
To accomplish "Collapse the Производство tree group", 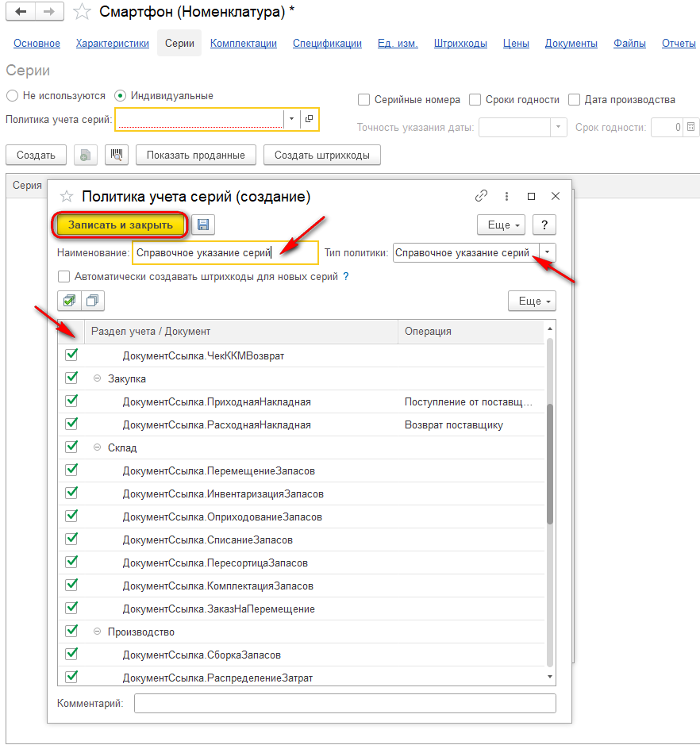I will [97, 632].
